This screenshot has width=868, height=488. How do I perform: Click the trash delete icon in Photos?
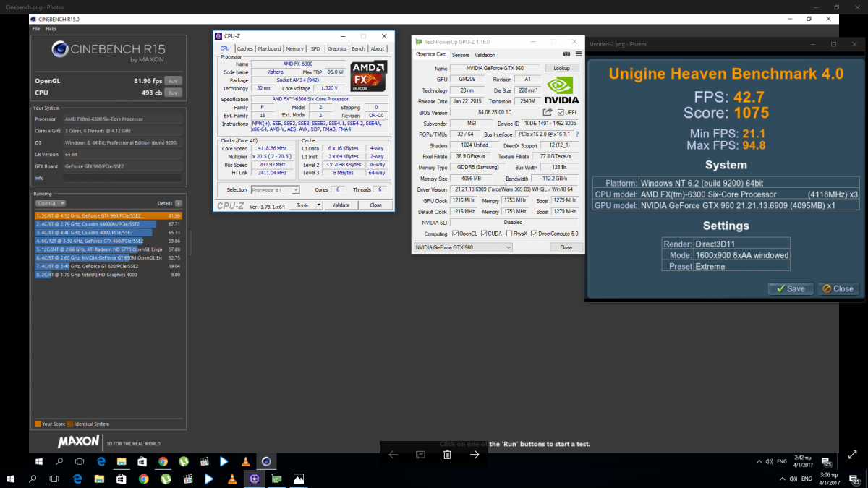click(x=447, y=454)
